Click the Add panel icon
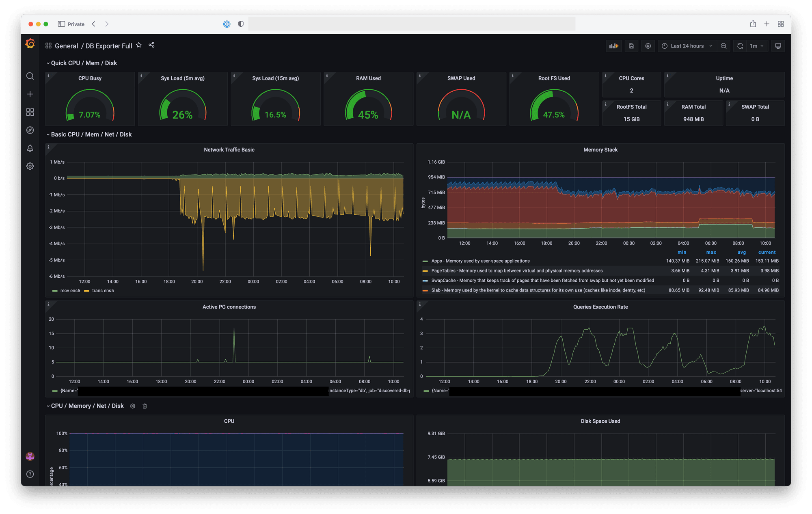 pos(613,46)
